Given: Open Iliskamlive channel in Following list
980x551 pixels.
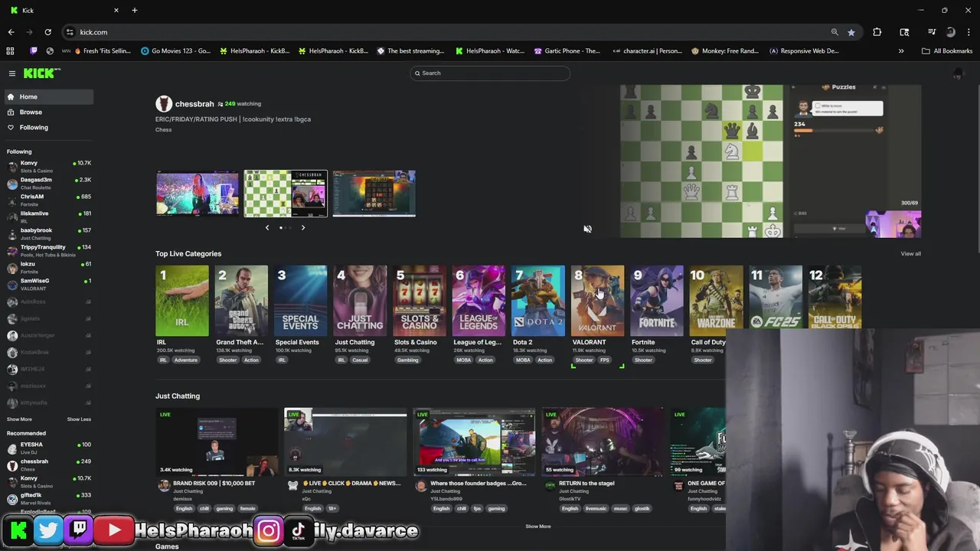Looking at the screenshot, I should pos(47,217).
